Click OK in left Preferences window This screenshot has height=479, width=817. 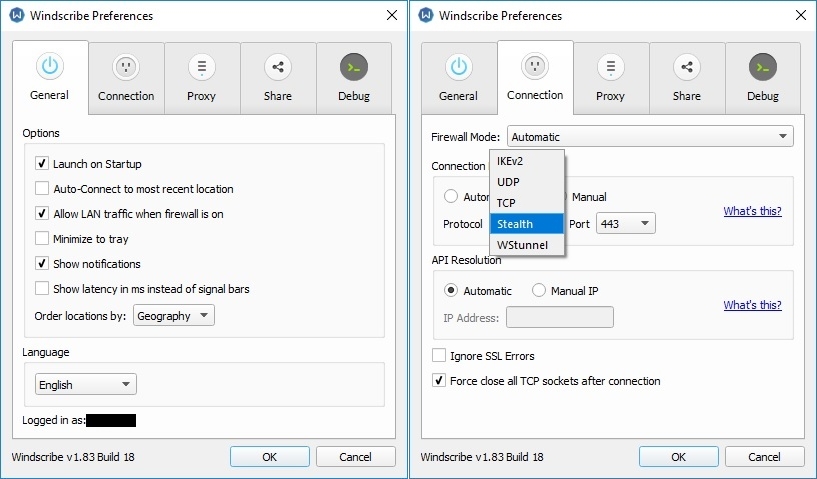coord(270,457)
